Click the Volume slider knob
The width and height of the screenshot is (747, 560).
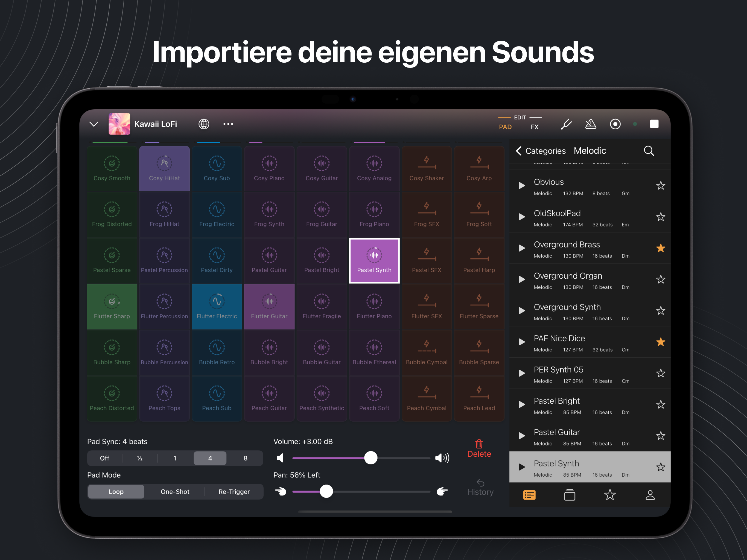pos(371,458)
